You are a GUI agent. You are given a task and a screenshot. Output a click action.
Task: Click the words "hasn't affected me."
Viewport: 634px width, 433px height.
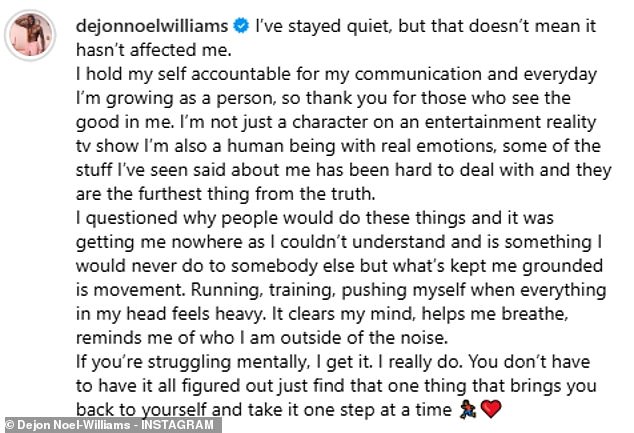click(x=154, y=50)
